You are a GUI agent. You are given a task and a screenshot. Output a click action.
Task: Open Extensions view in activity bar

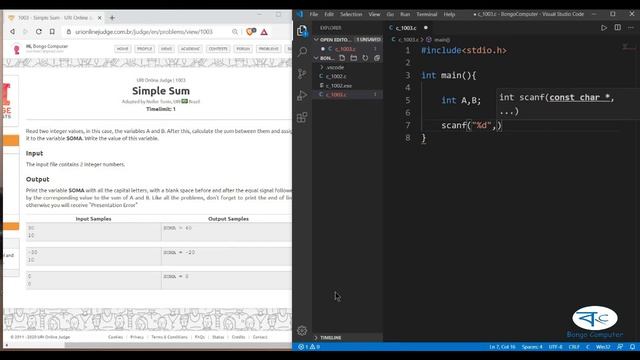pyautogui.click(x=302, y=118)
